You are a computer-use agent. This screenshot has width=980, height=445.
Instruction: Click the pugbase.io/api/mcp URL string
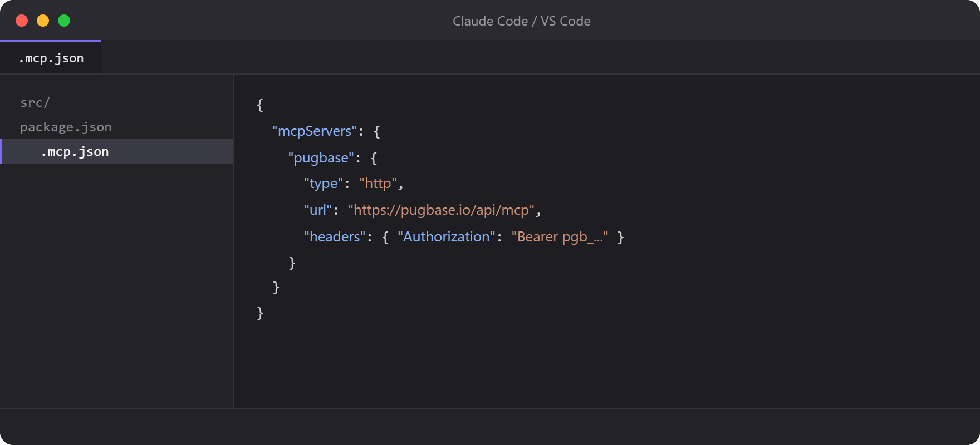pos(442,210)
